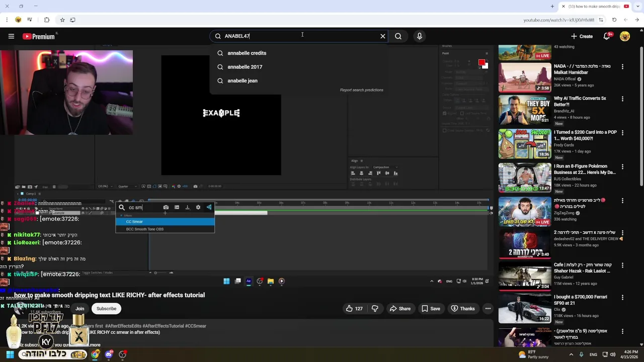Viewport: 644px width, 362px height.
Task: Open 'I Run an 8-Figure Pokémon Business' title
Action: click(x=585, y=169)
